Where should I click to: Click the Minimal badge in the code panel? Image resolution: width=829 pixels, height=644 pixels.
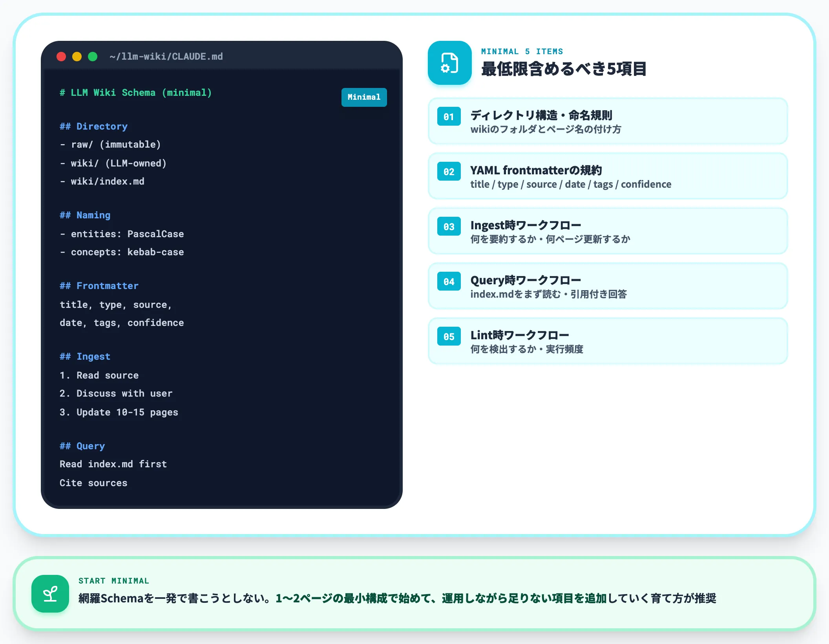[364, 97]
